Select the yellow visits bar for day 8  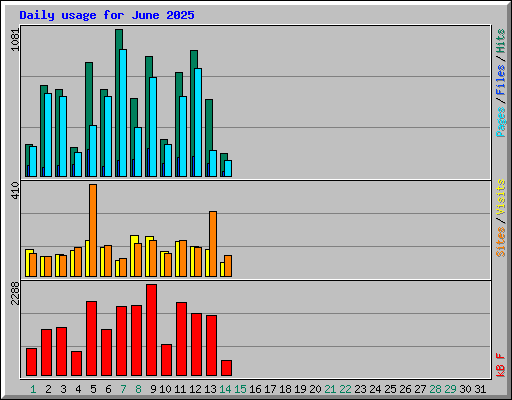pyautogui.click(x=132, y=256)
